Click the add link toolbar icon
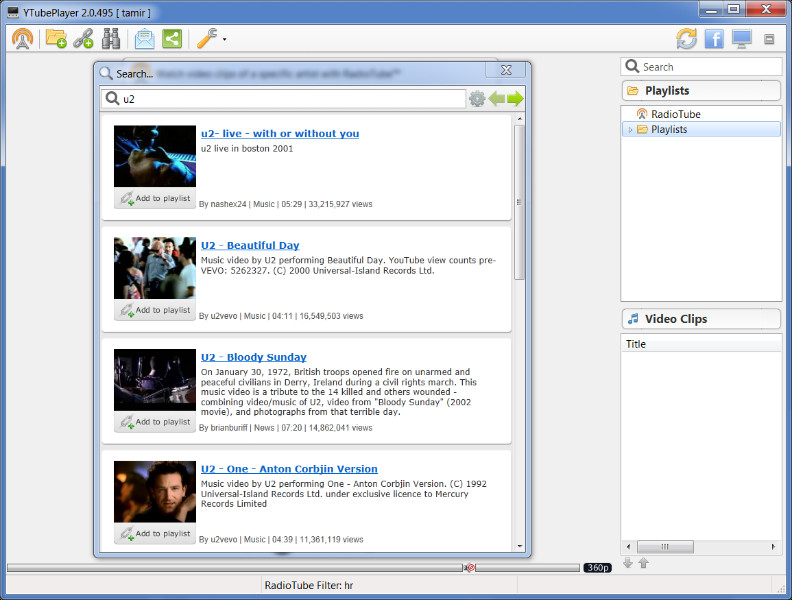This screenshot has width=792, height=600. click(83, 38)
